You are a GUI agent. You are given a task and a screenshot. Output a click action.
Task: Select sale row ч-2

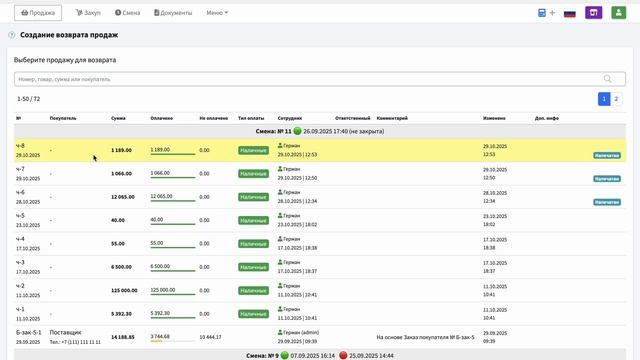(x=320, y=291)
